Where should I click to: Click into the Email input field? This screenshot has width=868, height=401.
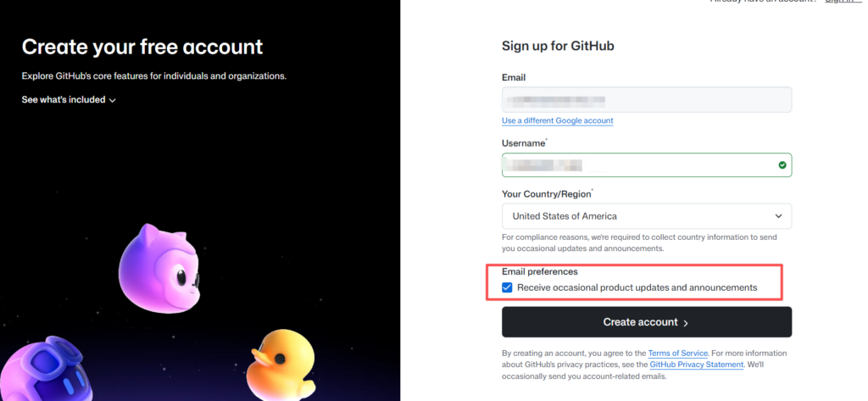point(646,100)
